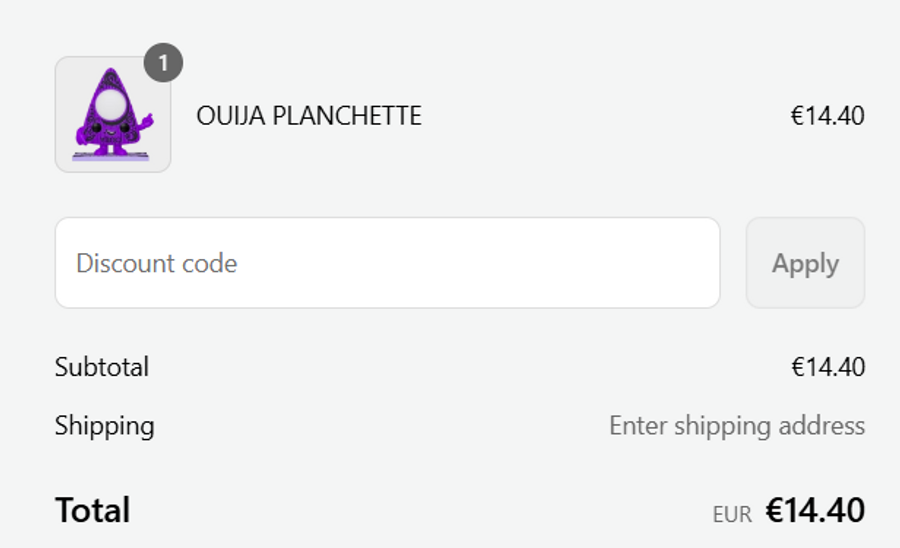
Task: Click the Ouija Planchette product thumbnail
Action: [x=113, y=114]
